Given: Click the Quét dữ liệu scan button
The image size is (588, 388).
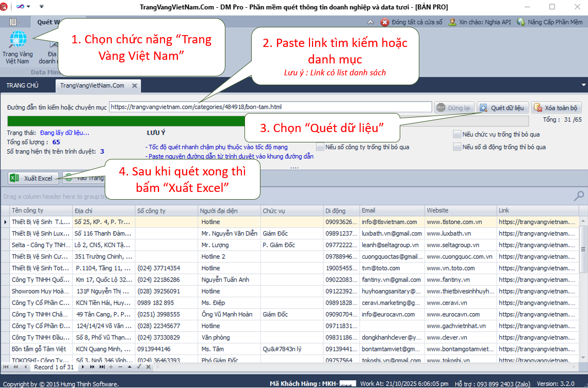Looking at the screenshot, I should tap(502, 108).
